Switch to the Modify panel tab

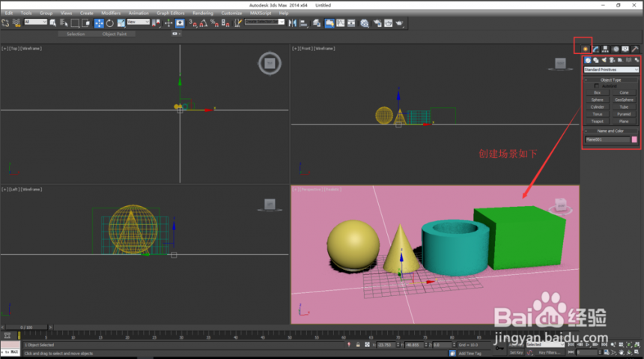click(x=595, y=49)
